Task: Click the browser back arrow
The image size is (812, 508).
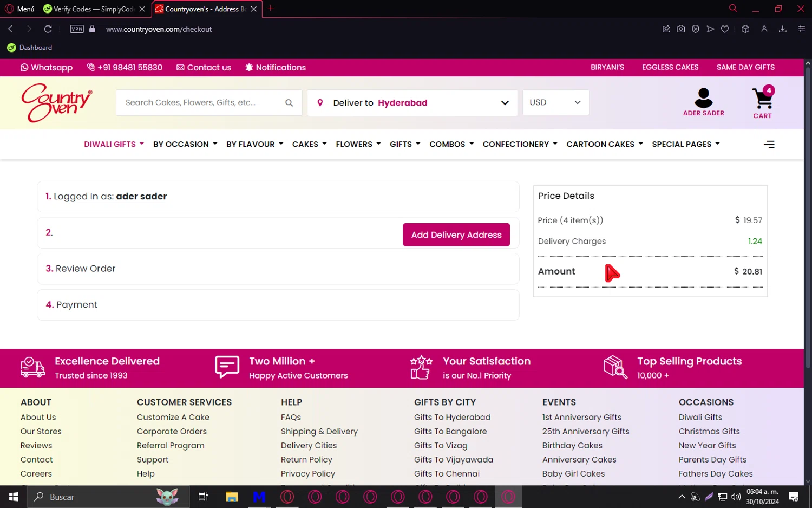Action: click(x=10, y=29)
